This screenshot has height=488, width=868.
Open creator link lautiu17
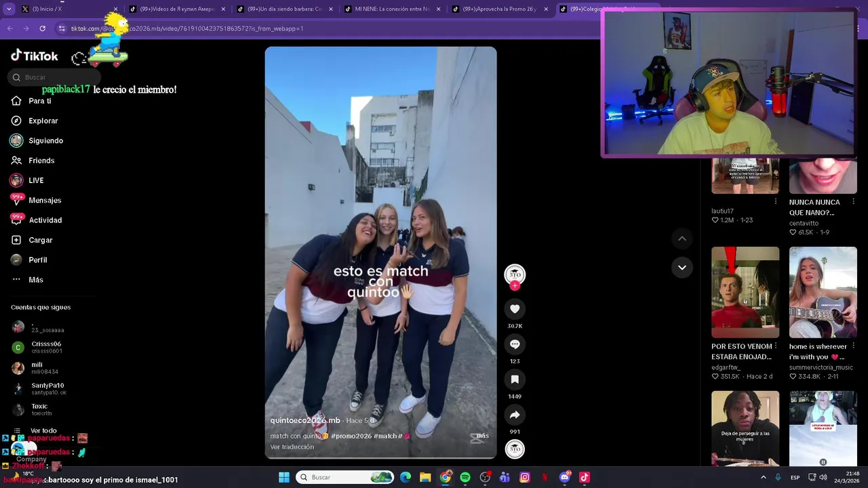[x=722, y=211]
